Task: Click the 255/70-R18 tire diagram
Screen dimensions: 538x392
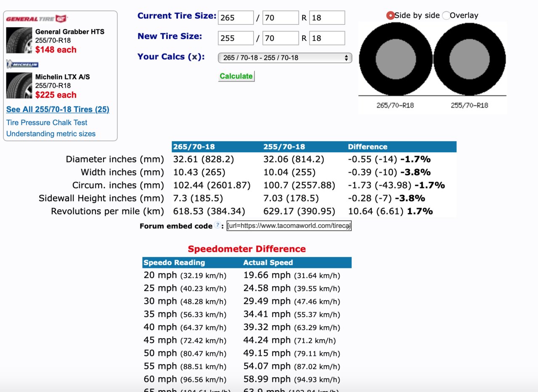Action: (x=469, y=59)
